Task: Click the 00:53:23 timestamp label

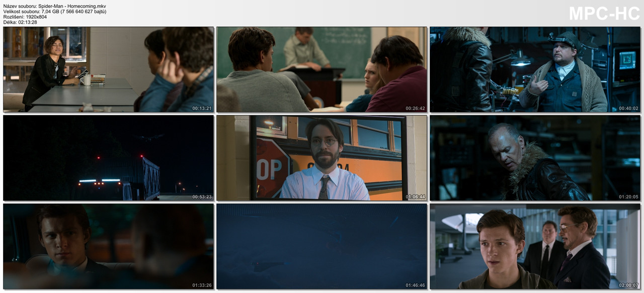Action: click(x=202, y=197)
